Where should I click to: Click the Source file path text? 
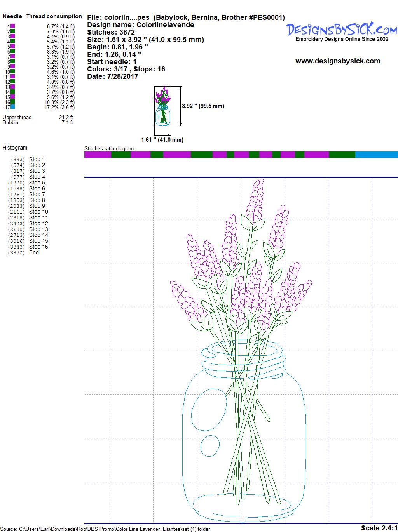tap(105, 529)
